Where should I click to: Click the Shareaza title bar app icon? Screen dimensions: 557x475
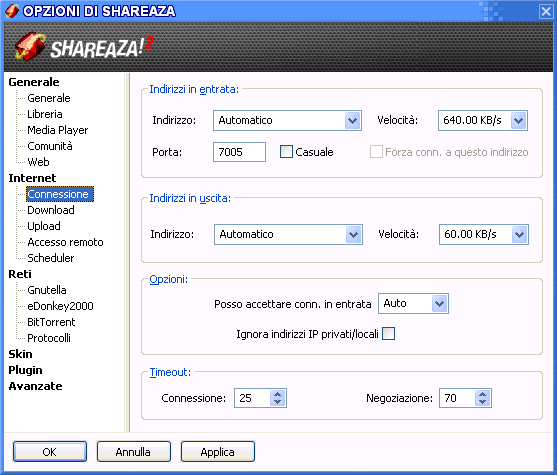[x=12, y=11]
